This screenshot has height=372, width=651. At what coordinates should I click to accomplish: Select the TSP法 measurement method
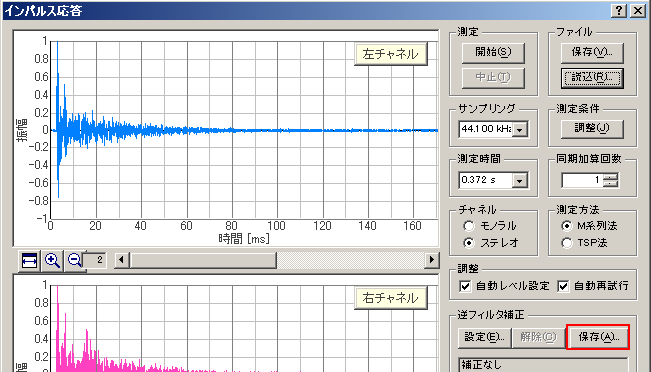click(567, 243)
